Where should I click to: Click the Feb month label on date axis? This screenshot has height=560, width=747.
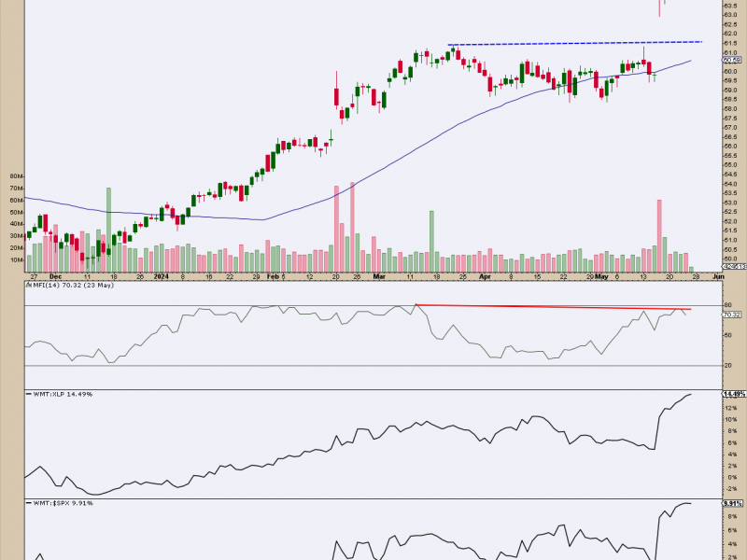273,276
